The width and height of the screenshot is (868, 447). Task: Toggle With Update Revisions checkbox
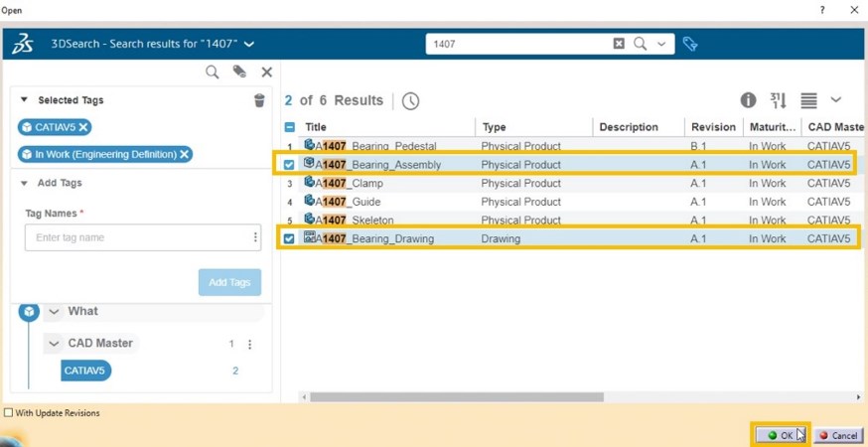pyautogui.click(x=8, y=412)
